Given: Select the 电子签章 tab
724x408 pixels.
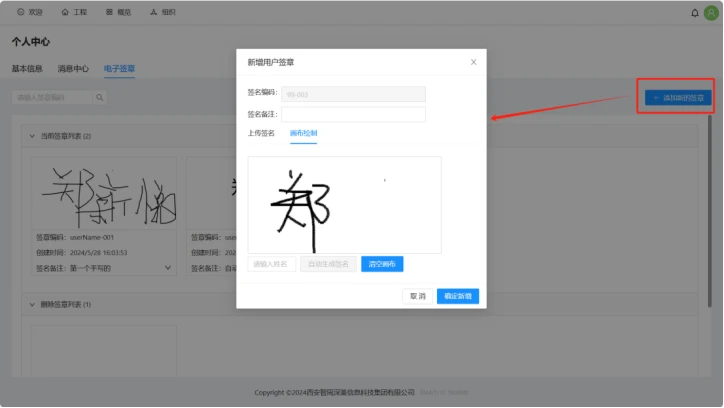Looking at the screenshot, I should tap(119, 68).
